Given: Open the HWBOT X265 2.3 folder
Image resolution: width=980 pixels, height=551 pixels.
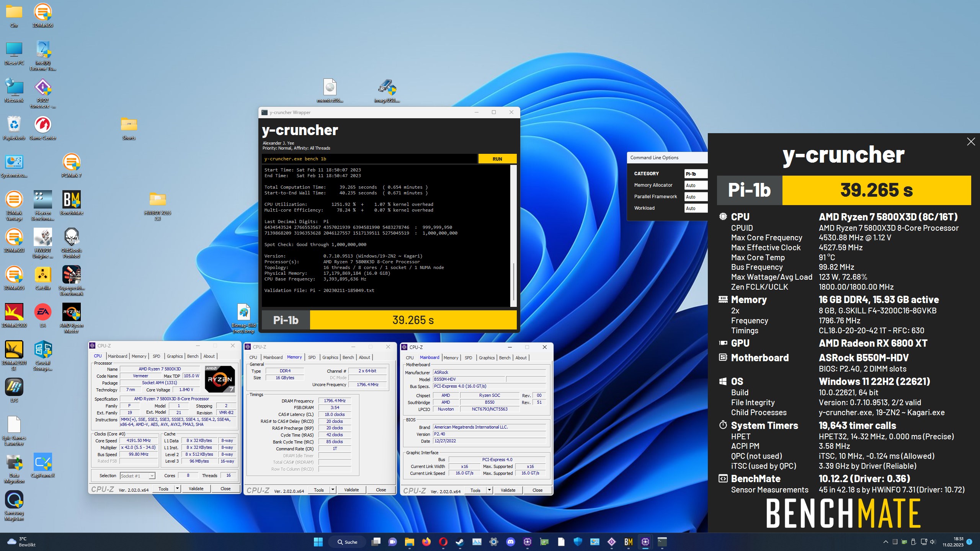Looking at the screenshot, I should click(x=157, y=205).
